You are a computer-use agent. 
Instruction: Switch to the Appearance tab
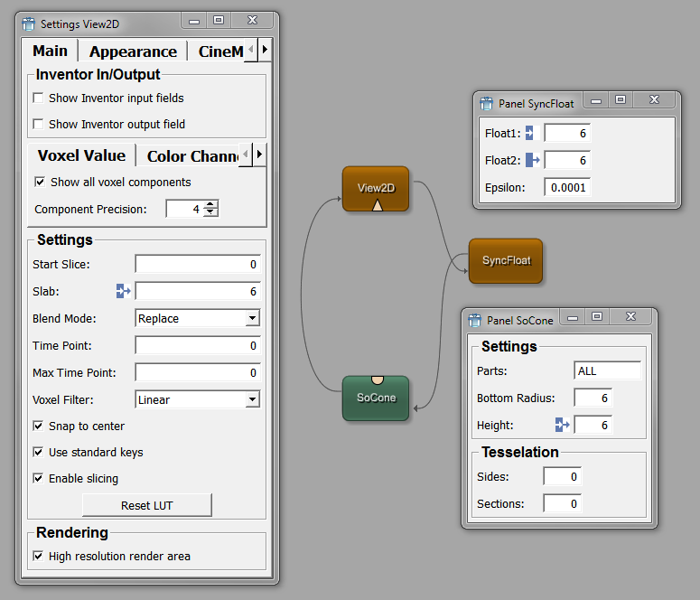(133, 52)
